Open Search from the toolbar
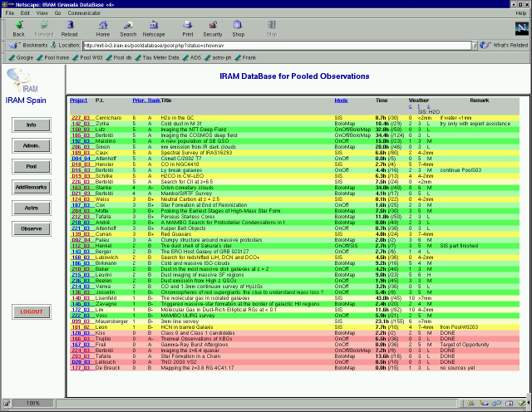This screenshot has width=532, height=412. [129, 29]
